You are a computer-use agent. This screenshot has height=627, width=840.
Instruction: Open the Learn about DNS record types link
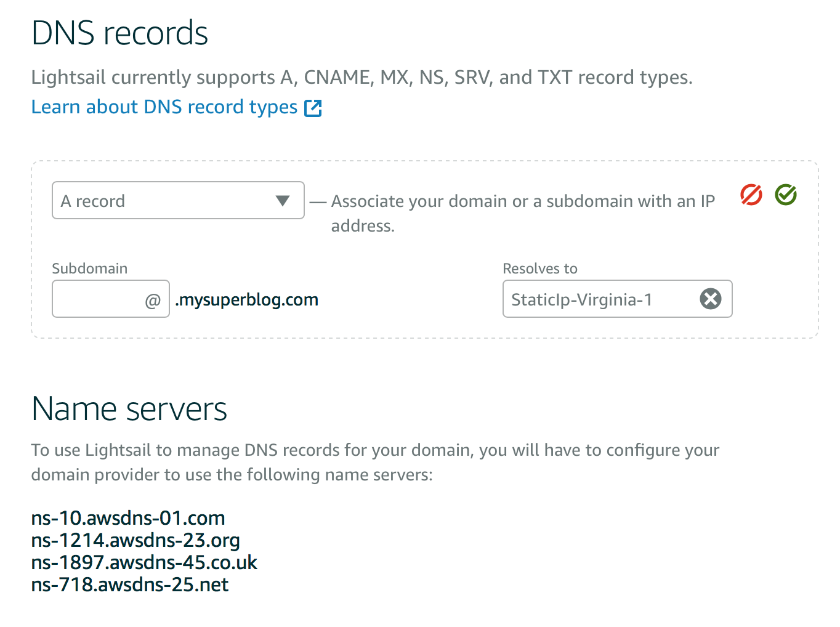pos(164,107)
